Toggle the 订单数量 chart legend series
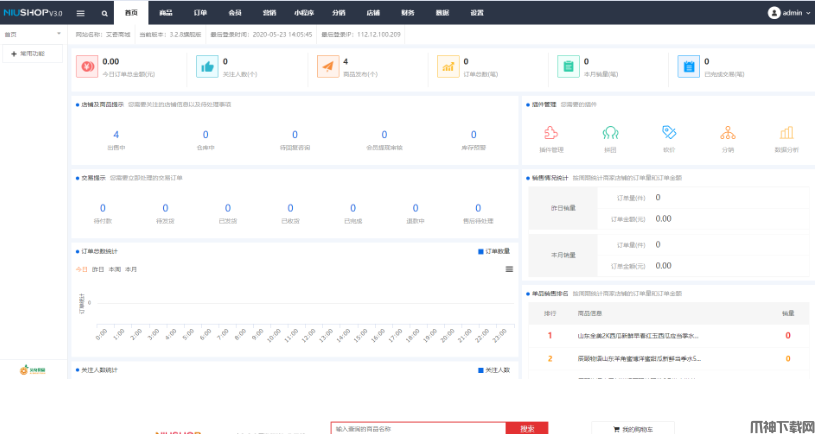This screenshot has height=434, width=815. (x=494, y=251)
